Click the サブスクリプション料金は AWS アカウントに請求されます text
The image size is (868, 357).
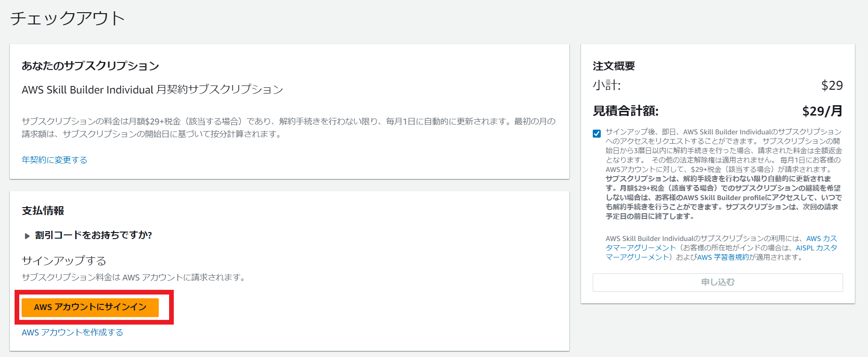[x=134, y=277]
